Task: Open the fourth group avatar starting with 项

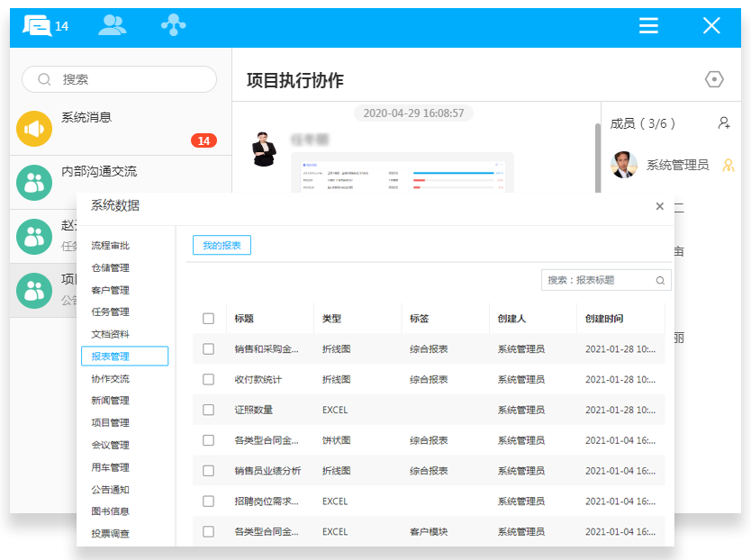Action: (34, 291)
